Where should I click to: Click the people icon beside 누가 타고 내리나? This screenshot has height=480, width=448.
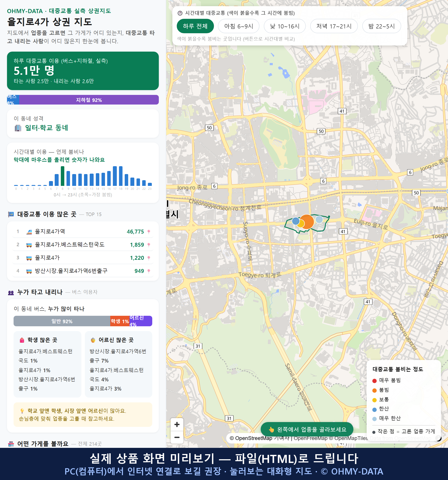[11, 292]
